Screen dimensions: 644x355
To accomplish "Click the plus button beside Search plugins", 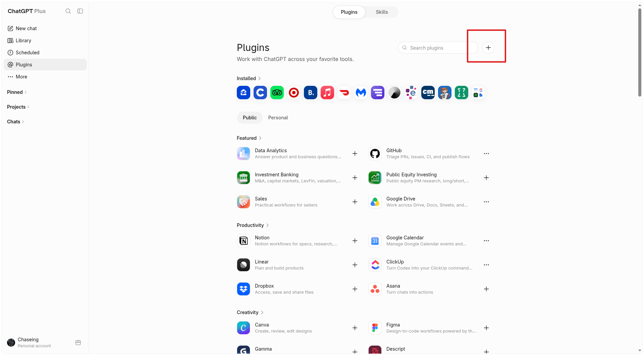I will (488, 48).
